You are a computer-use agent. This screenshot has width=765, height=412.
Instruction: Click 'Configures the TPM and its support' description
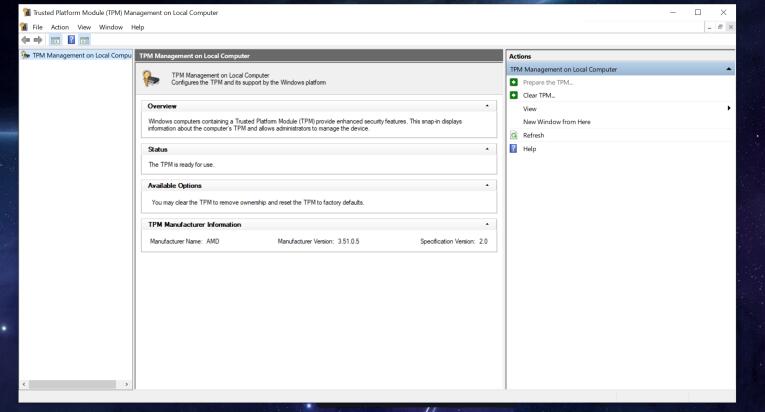[248, 82]
